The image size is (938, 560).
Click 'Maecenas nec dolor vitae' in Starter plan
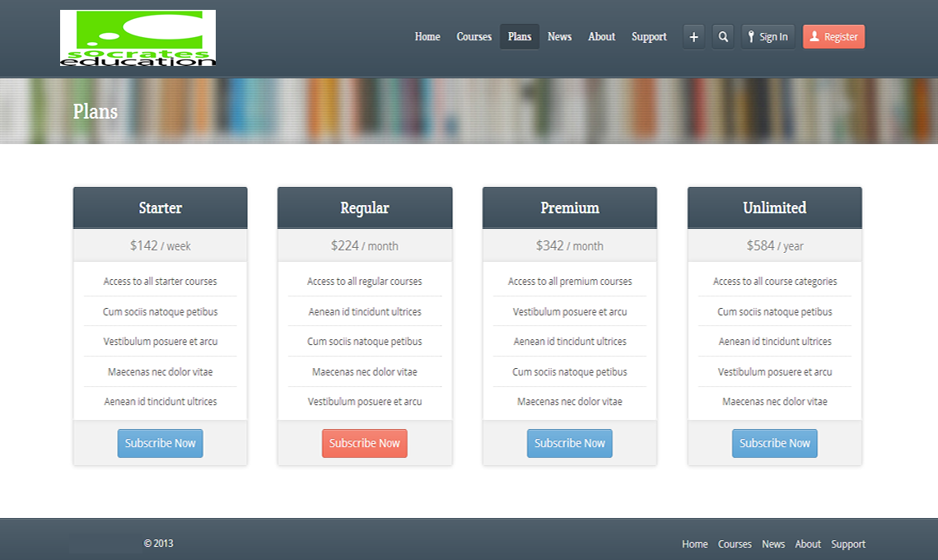pyautogui.click(x=161, y=371)
